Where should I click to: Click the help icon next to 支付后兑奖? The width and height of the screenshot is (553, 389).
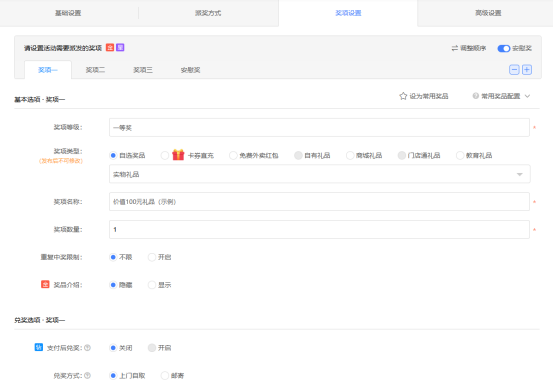87,348
